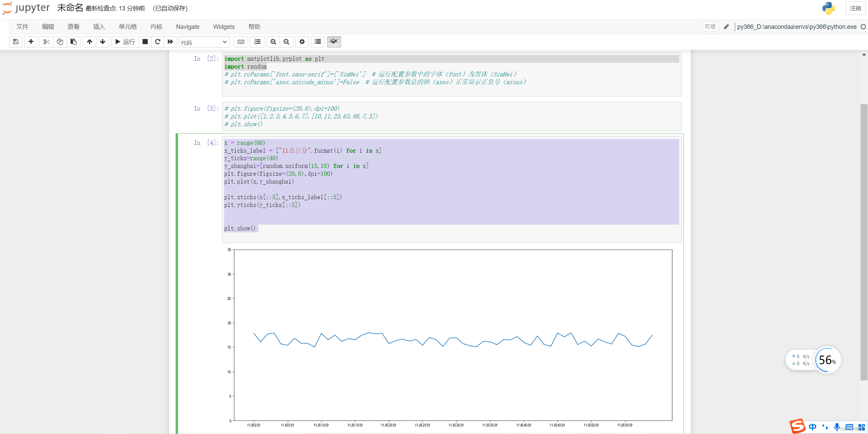The width and height of the screenshot is (868, 434).
Task: Toggle the spellchecker abc button
Action: pyautogui.click(x=334, y=42)
